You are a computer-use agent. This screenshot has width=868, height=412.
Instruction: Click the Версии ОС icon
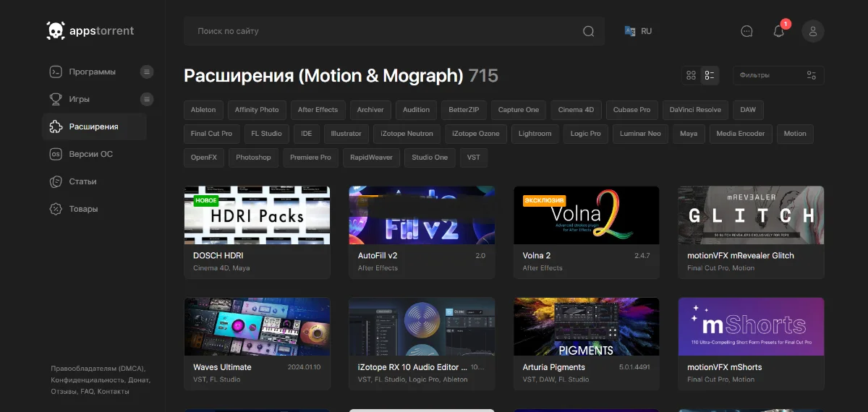(55, 154)
